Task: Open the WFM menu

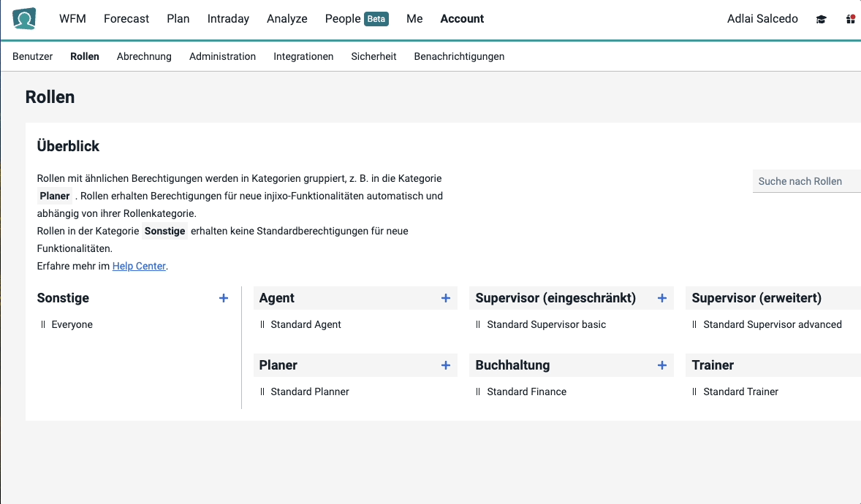Action: pyautogui.click(x=72, y=18)
